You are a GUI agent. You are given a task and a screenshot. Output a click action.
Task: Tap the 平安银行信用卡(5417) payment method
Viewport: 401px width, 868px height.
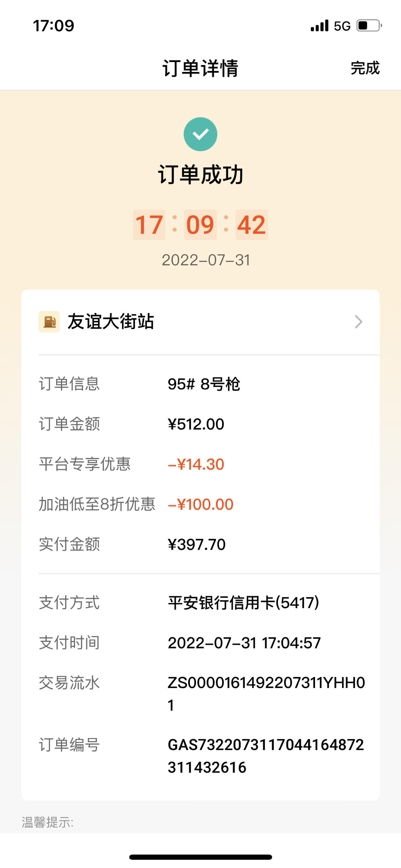coord(243,603)
